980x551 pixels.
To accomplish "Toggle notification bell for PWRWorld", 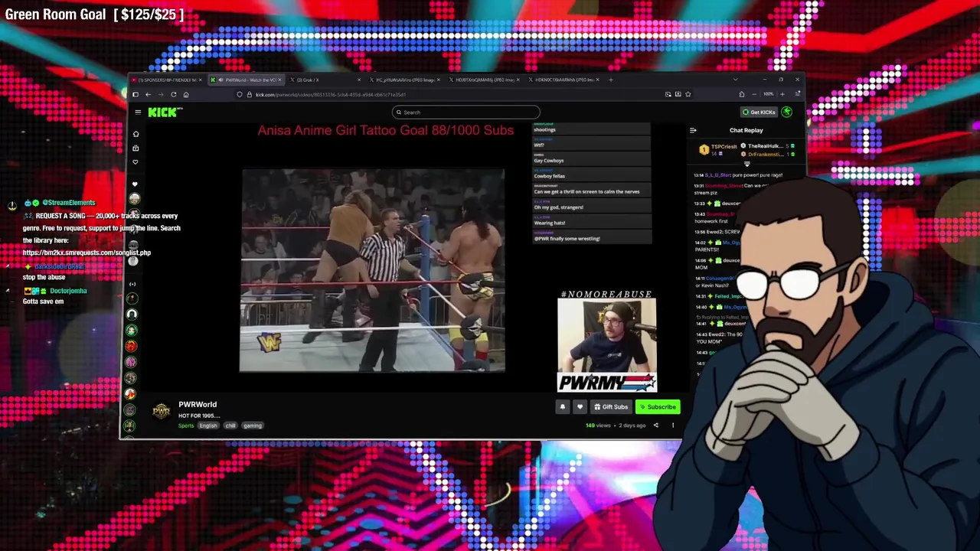I will point(563,407).
